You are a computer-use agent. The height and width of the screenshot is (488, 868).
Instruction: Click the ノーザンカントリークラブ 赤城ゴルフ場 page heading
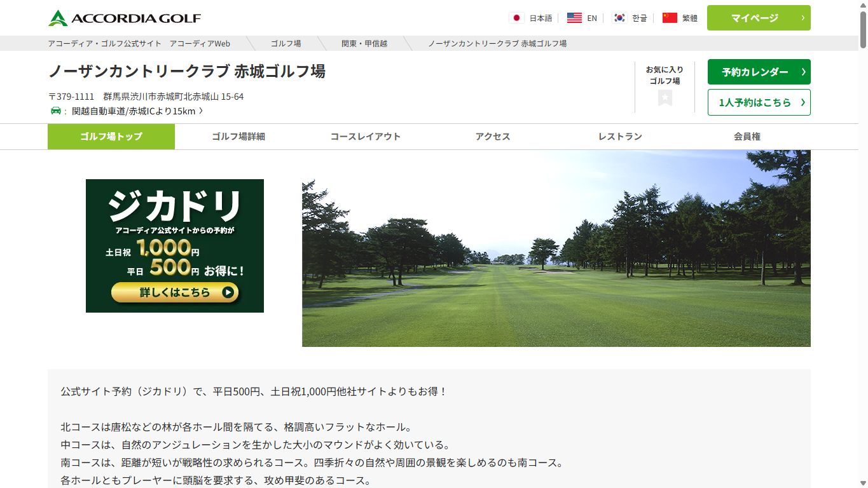click(x=187, y=71)
